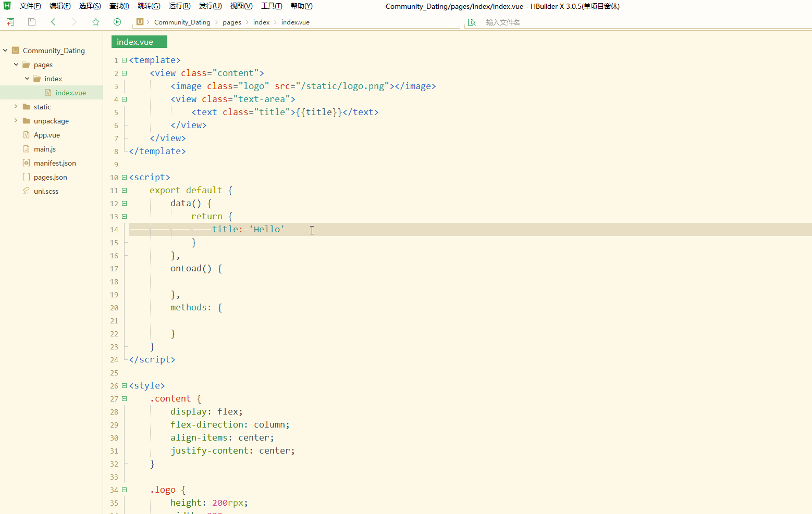Click the index.vue editor tab

pyautogui.click(x=139, y=41)
